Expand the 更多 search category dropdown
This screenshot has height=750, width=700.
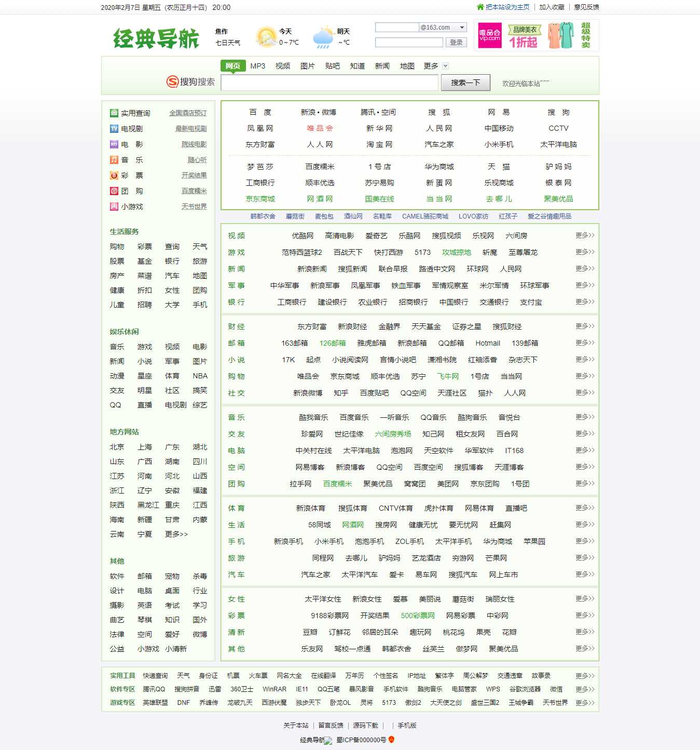coord(445,66)
